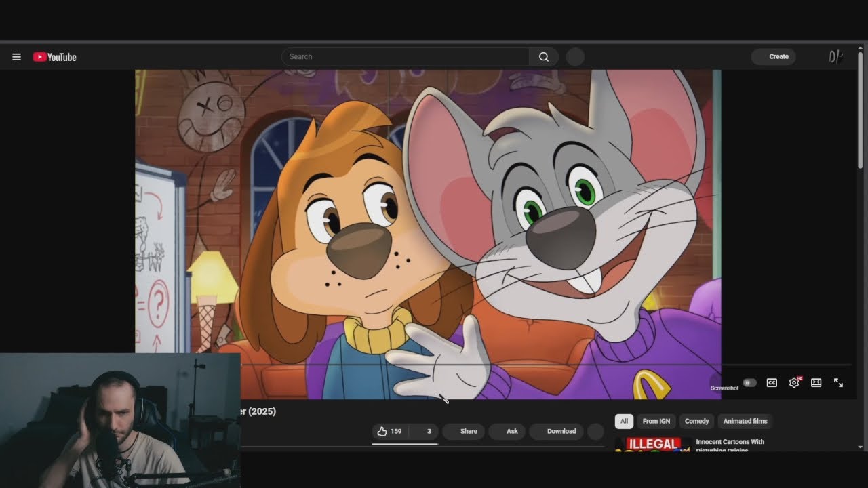This screenshot has height=488, width=868.
Task: Select the Animated films filter chip
Action: tap(745, 421)
